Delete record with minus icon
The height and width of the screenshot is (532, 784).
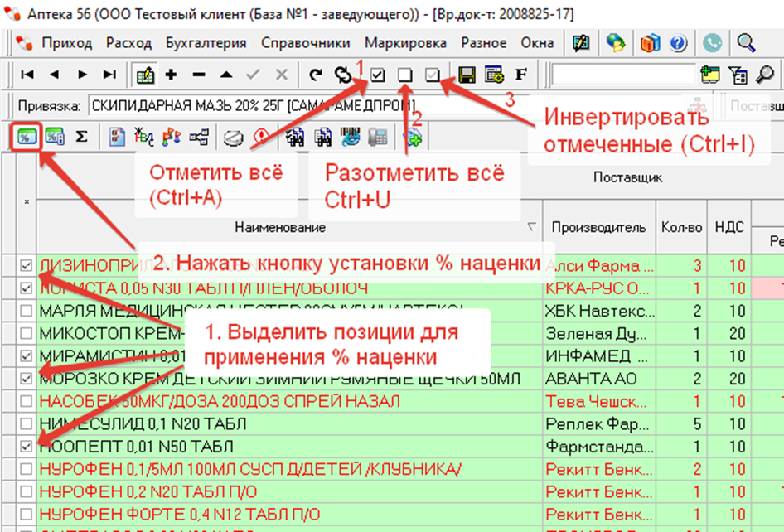click(199, 75)
